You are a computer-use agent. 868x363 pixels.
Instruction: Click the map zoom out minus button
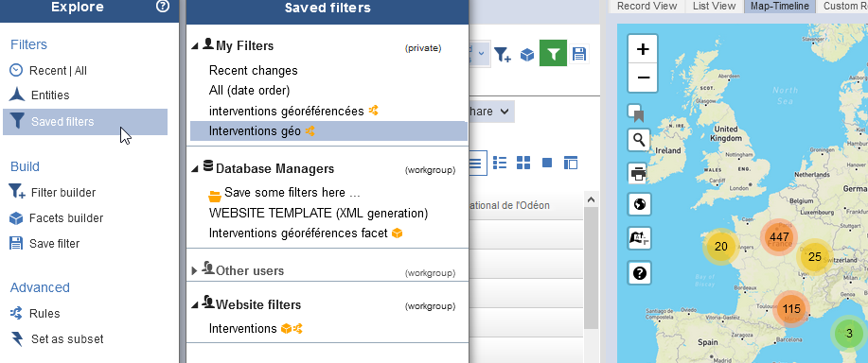[x=643, y=78]
